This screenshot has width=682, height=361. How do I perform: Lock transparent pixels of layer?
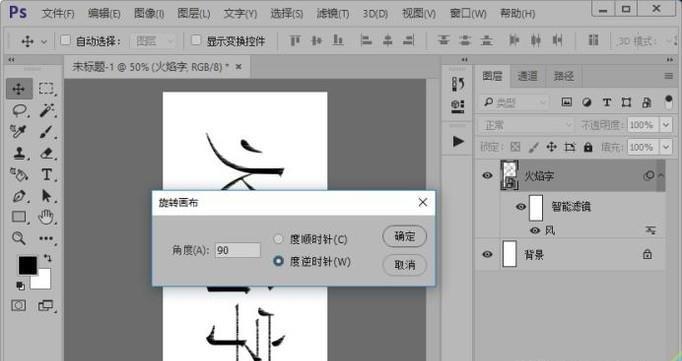point(515,147)
